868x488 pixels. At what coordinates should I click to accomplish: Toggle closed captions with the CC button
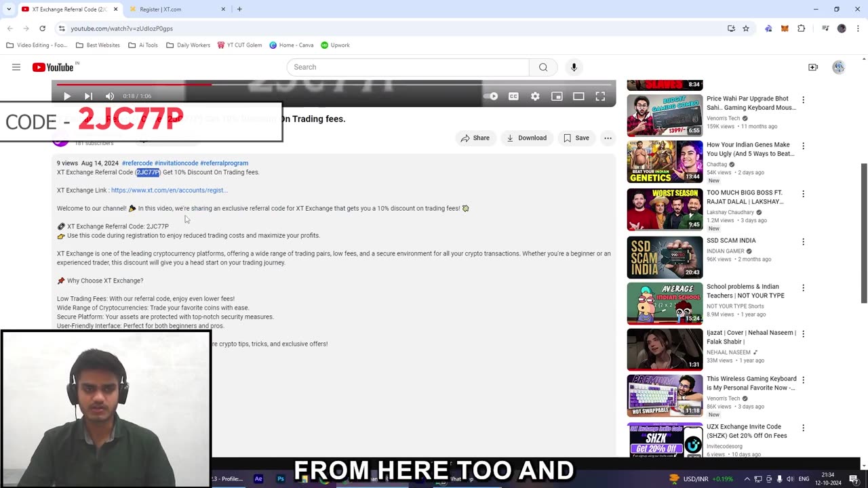513,96
